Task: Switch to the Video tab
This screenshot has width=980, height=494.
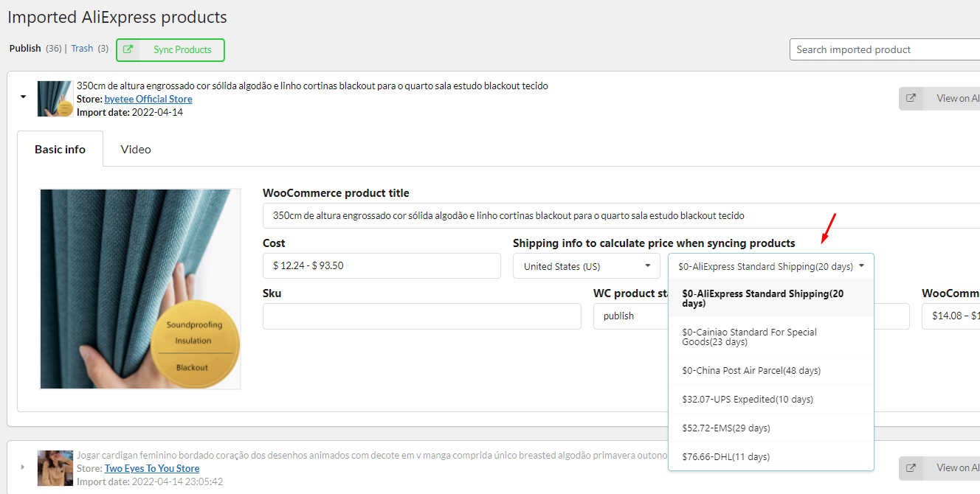Action: tap(136, 149)
